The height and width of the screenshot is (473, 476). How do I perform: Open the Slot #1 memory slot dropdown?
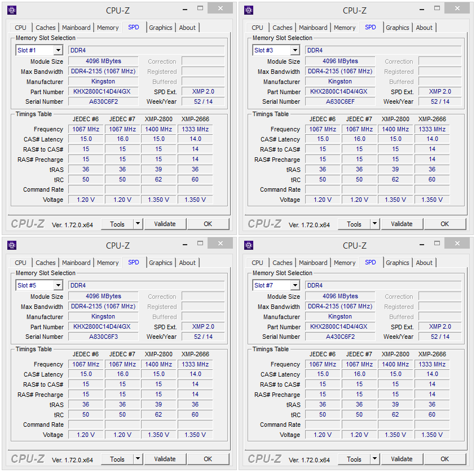(58, 50)
